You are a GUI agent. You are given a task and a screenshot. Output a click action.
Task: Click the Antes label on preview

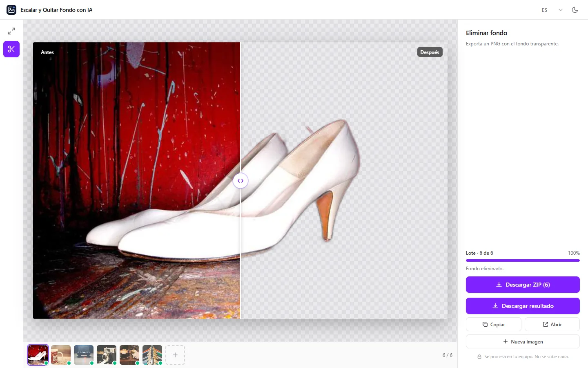point(47,52)
